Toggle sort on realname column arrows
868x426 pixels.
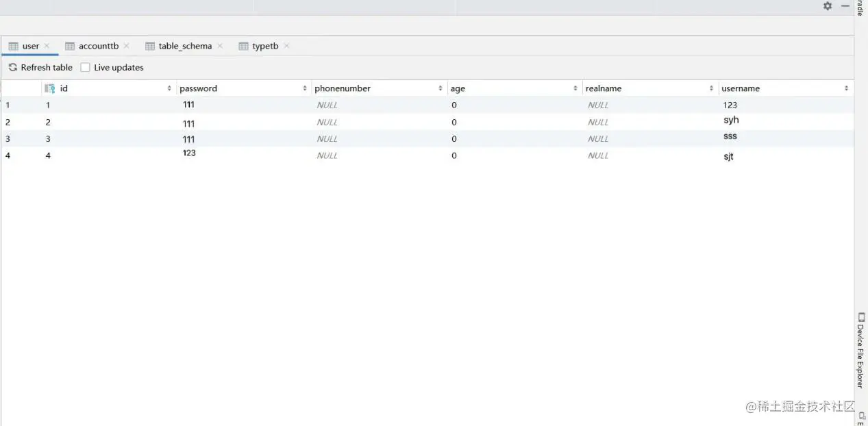click(711, 88)
